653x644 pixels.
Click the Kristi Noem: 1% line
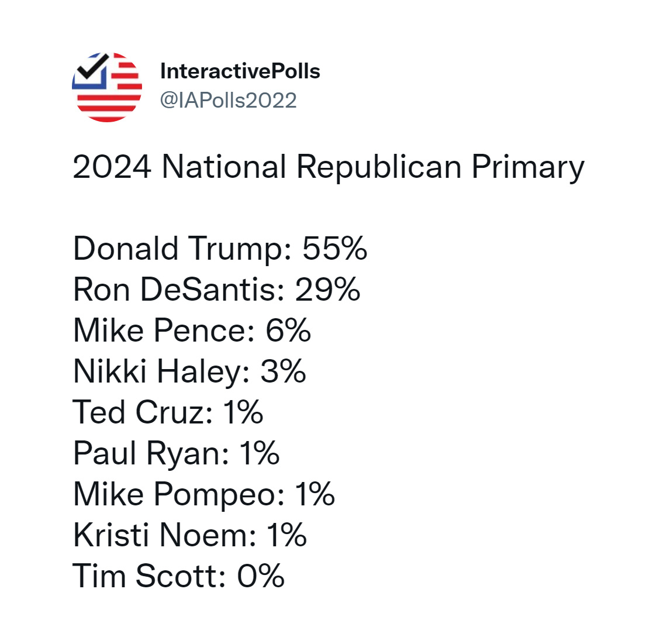pos(190,535)
